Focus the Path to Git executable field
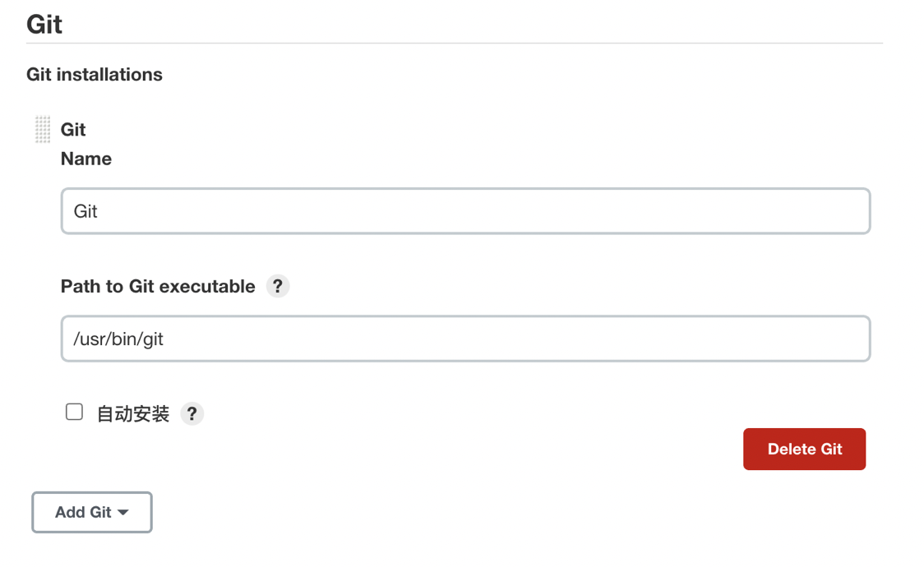The height and width of the screenshot is (567, 924). click(x=465, y=339)
